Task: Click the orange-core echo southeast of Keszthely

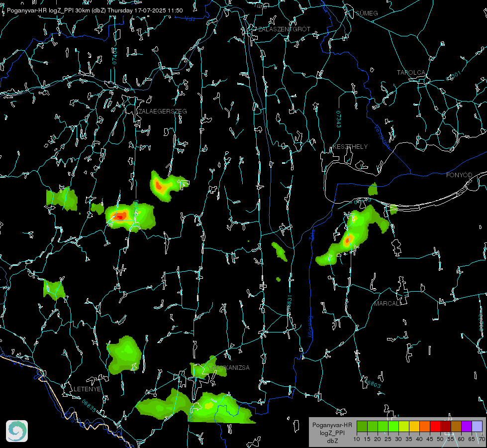Action: pyautogui.click(x=353, y=235)
